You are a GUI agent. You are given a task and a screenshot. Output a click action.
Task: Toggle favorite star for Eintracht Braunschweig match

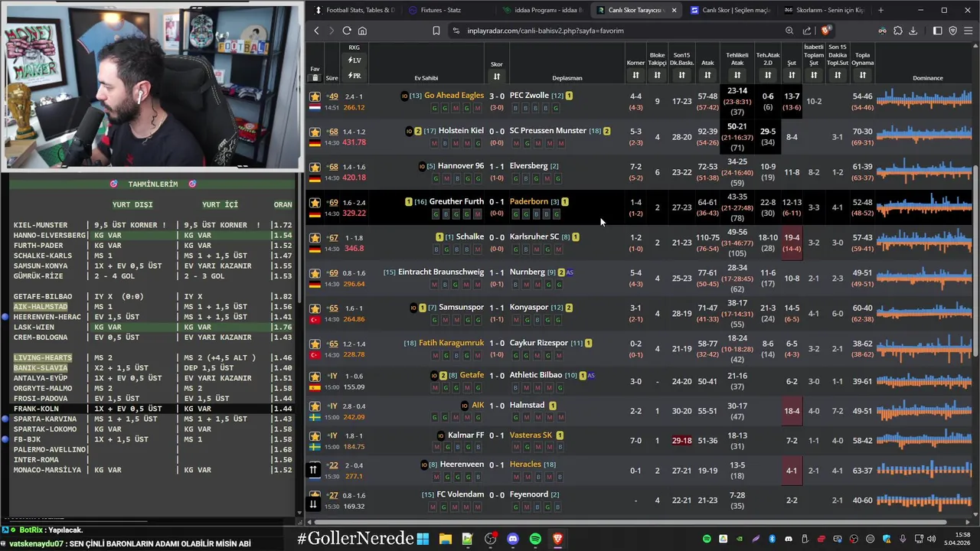tap(315, 273)
